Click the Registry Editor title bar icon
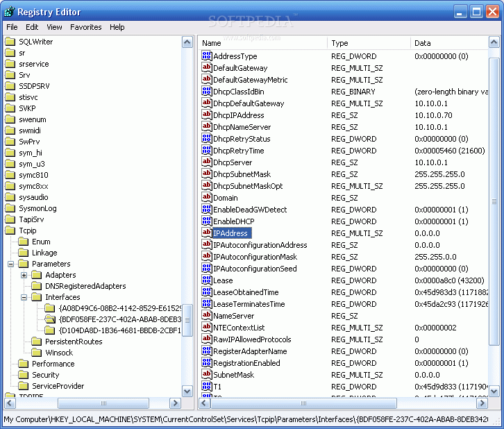Screen dimensions: 504x429 [9, 12]
